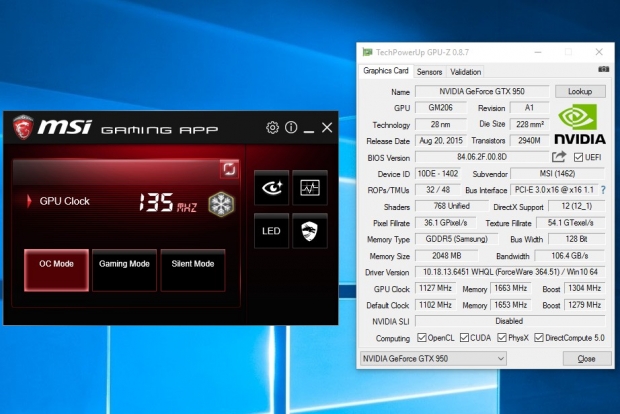Click the Memory Size 2048 MB value
620x414 pixels.
tap(446, 256)
